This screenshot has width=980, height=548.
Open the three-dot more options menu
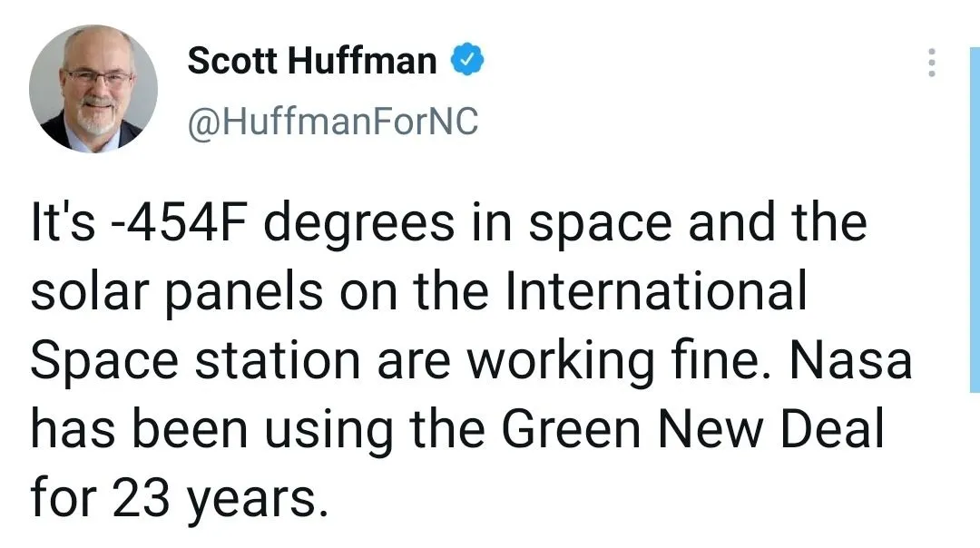click(x=931, y=63)
